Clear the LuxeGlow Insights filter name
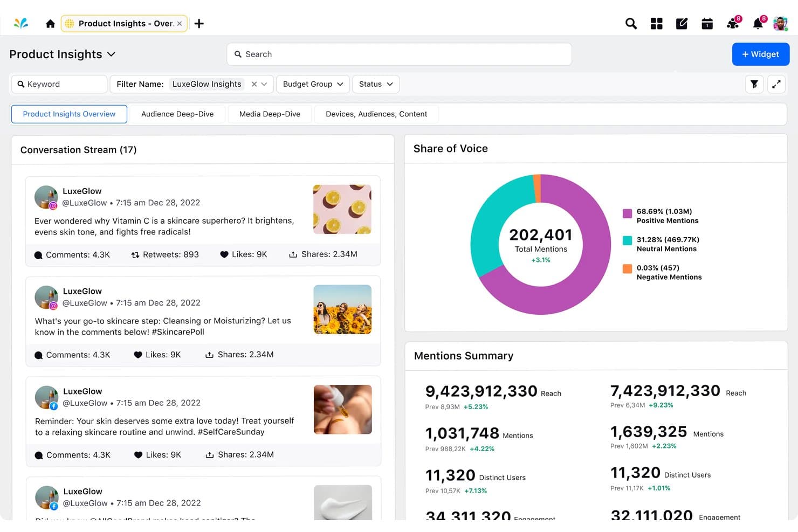The width and height of the screenshot is (798, 532). (254, 84)
